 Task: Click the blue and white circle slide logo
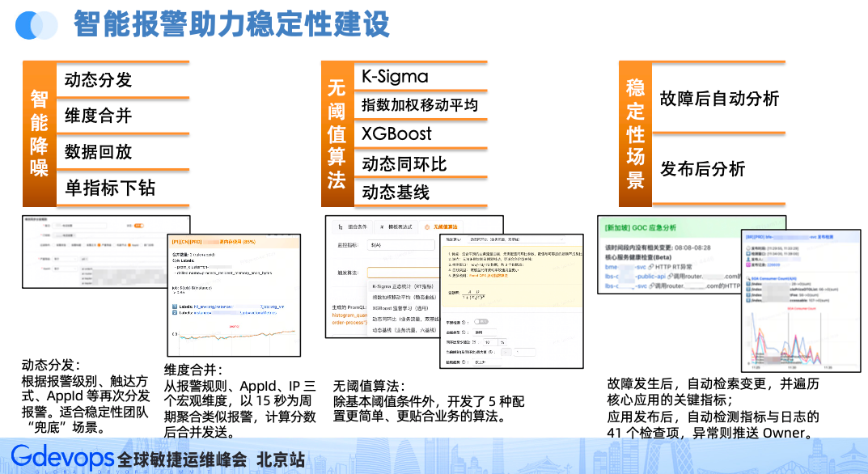click(36, 25)
